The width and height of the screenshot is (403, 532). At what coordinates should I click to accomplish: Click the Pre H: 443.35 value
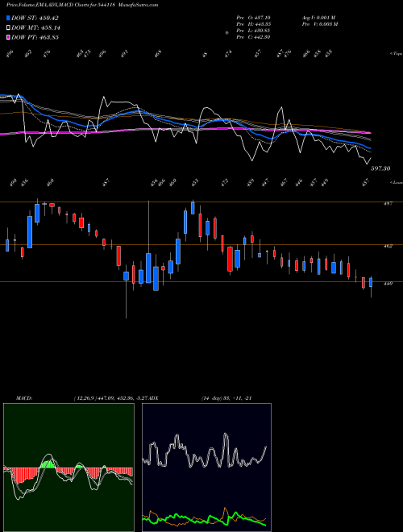tap(253, 24)
